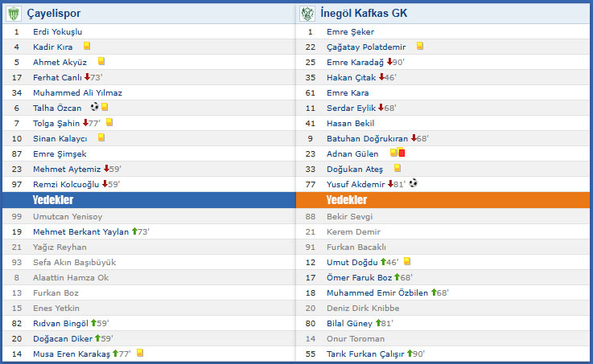
Task: Click green substitution arrow beside Mehmet Berkant Yaylan
Action: coord(134,231)
